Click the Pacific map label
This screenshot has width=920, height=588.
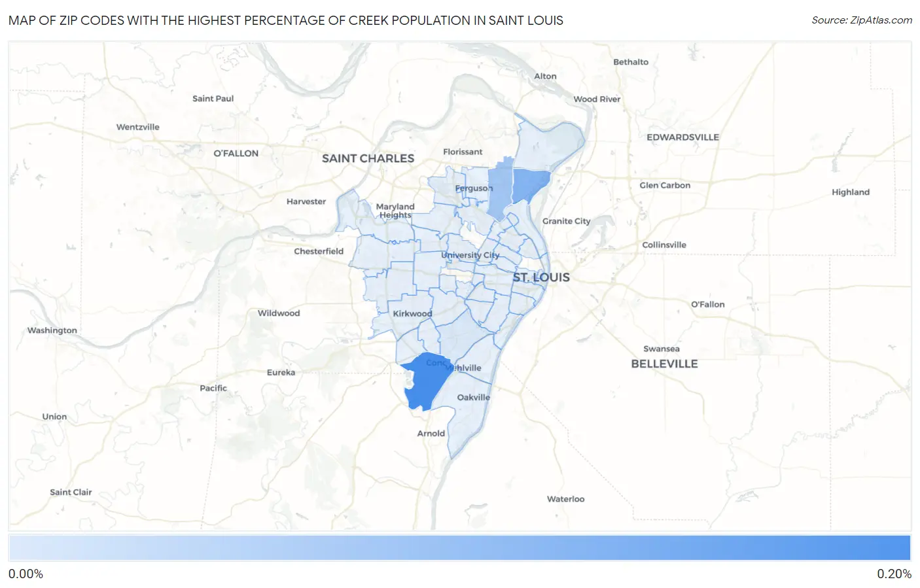213,388
